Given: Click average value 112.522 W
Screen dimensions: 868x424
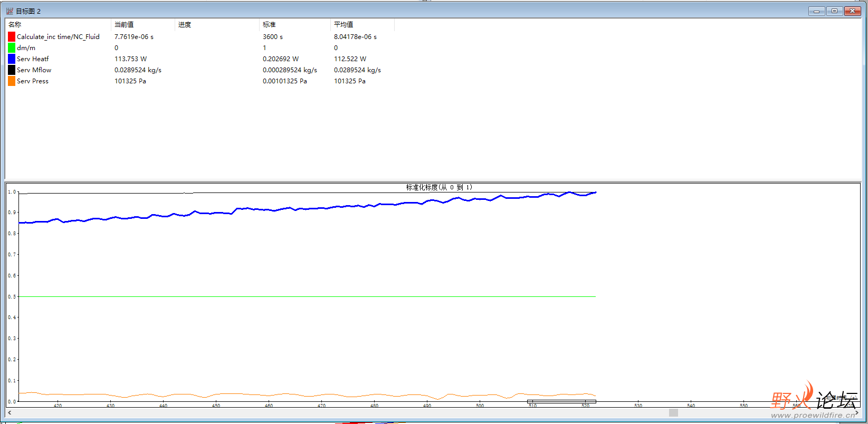Looking at the screenshot, I should [x=350, y=59].
